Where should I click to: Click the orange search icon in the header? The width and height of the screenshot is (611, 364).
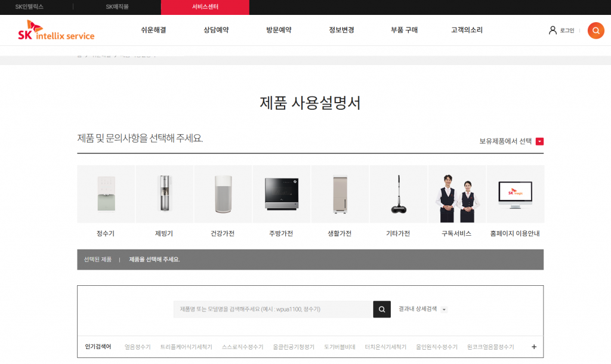pos(595,30)
